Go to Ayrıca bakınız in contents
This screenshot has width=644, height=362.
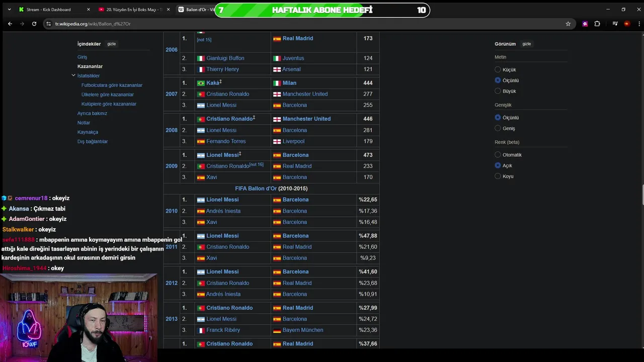point(92,113)
